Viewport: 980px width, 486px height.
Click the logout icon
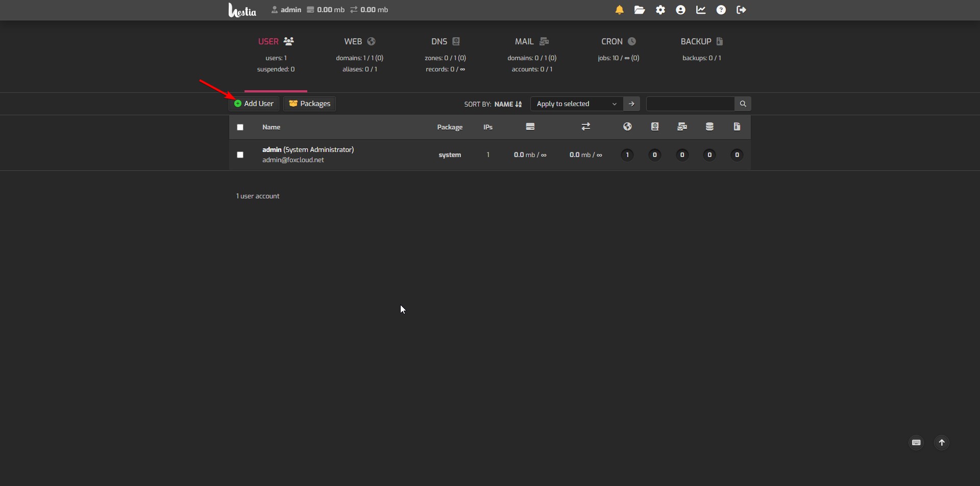[741, 10]
